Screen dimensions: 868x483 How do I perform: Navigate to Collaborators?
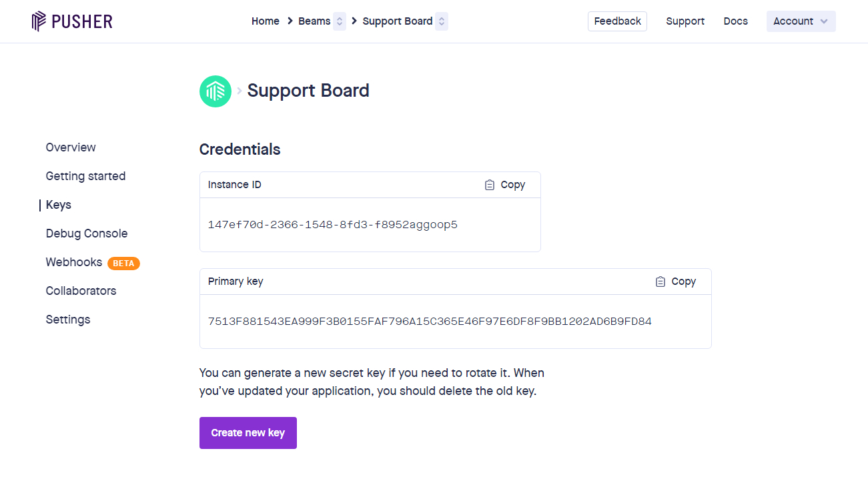[81, 291]
